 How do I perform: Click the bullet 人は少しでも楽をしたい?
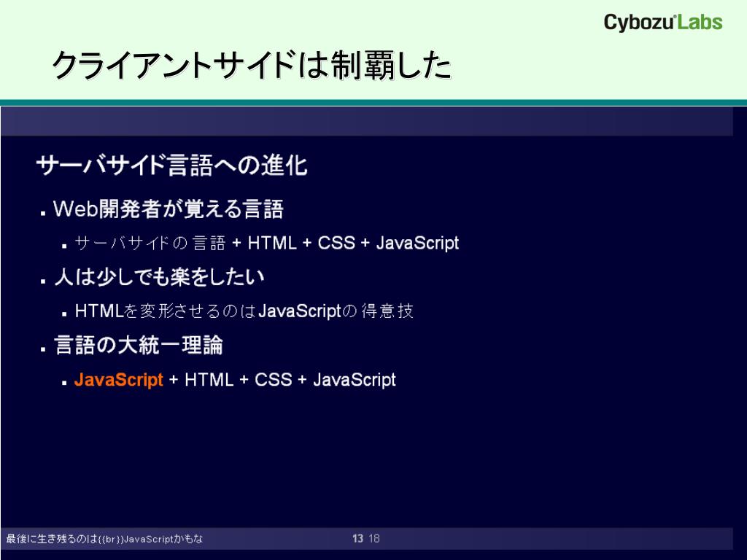159,276
